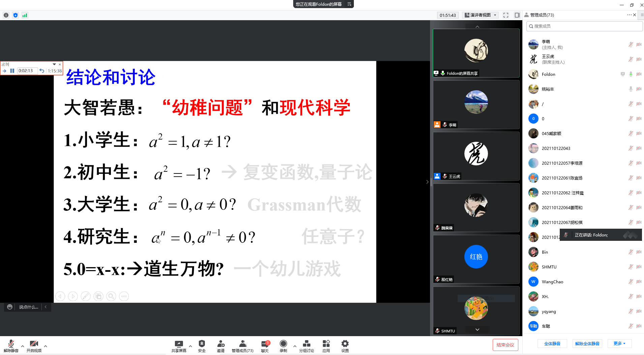This screenshot has width=644, height=355.
Task: Expand recording options arrow
Action: coord(295,346)
